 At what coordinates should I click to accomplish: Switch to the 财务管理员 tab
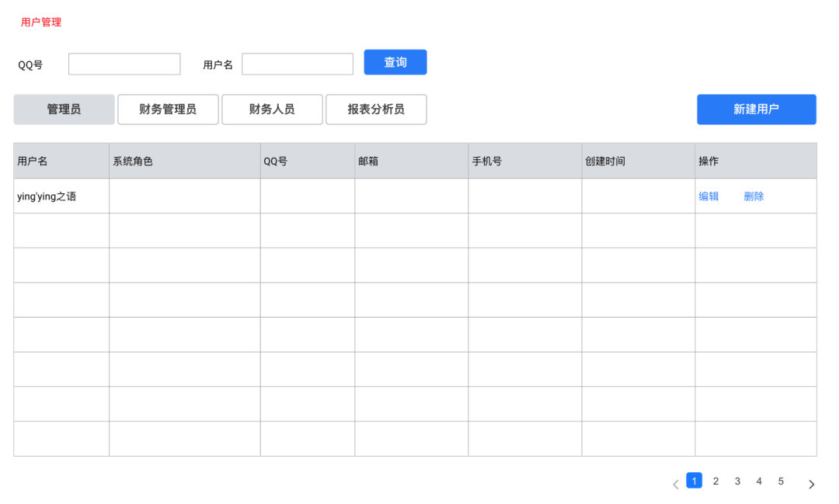click(x=168, y=109)
